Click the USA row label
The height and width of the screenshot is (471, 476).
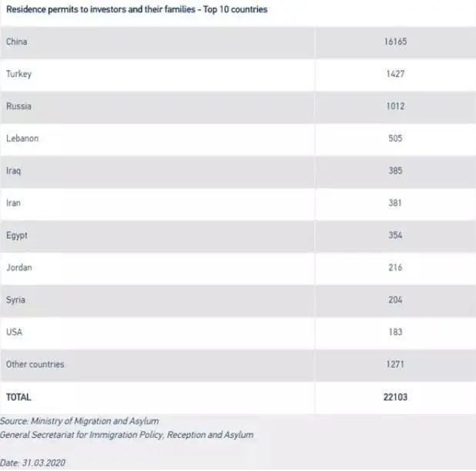tap(15, 332)
